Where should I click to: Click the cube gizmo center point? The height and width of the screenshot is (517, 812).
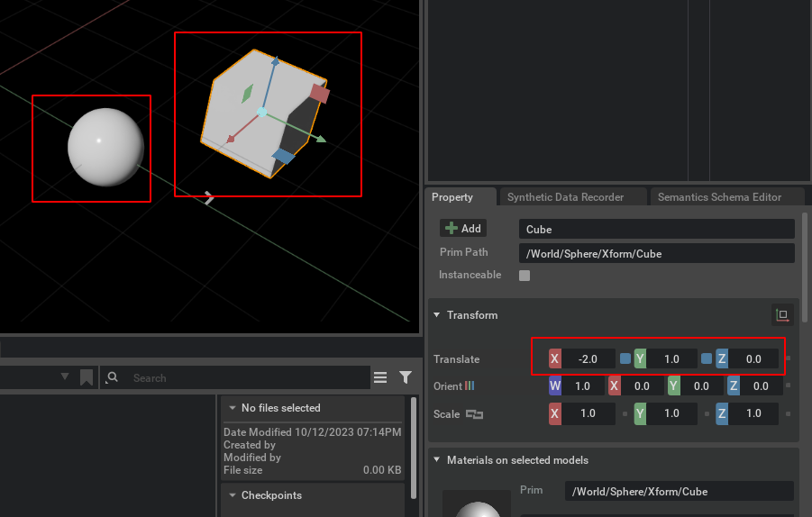[x=262, y=112]
